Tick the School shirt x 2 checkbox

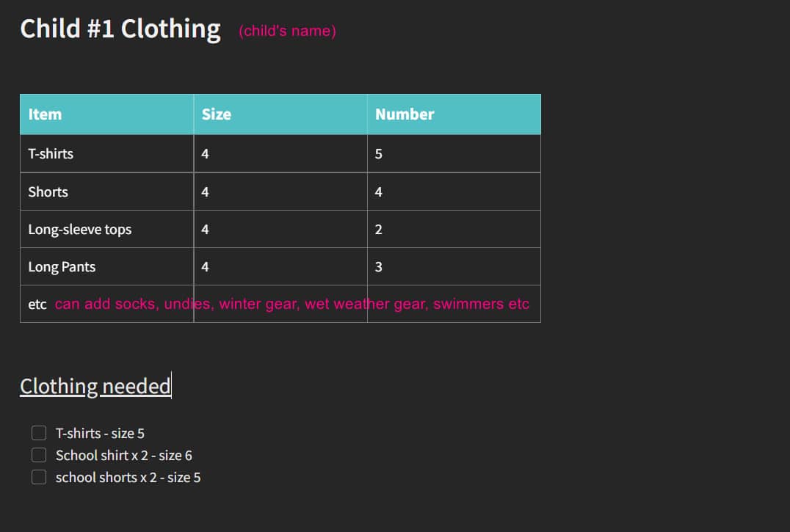39,455
